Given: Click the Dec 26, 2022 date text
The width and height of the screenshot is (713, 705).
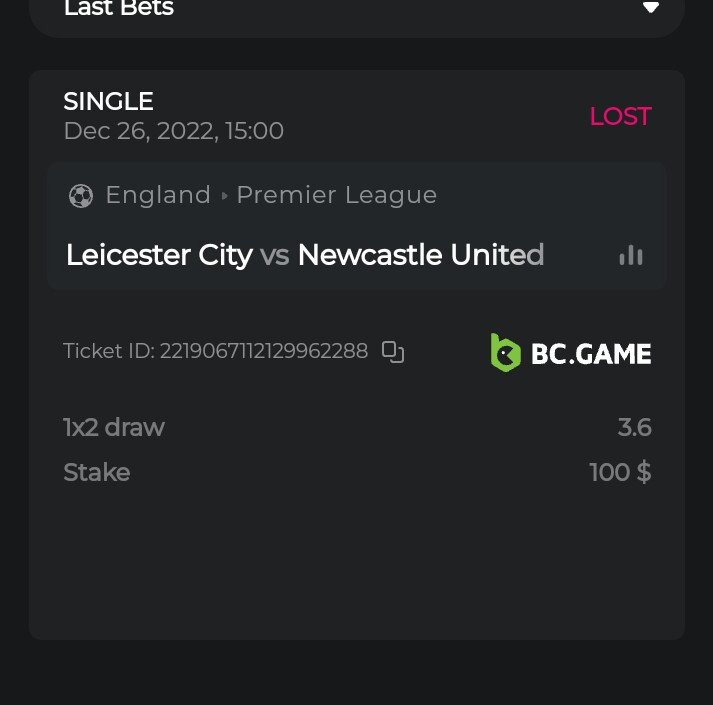Looking at the screenshot, I should coord(173,131).
